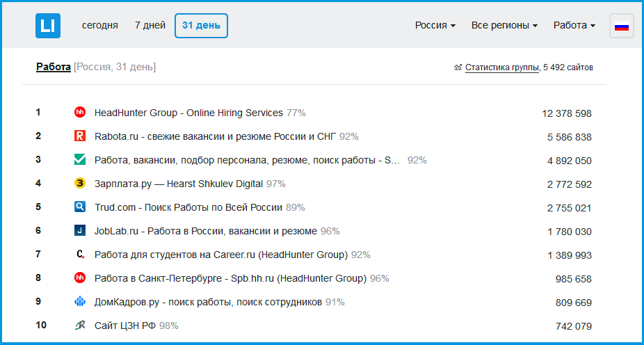The width and height of the screenshot is (644, 345).
Task: Open ДомКадров.ру поиск работы link
Action: (208, 303)
